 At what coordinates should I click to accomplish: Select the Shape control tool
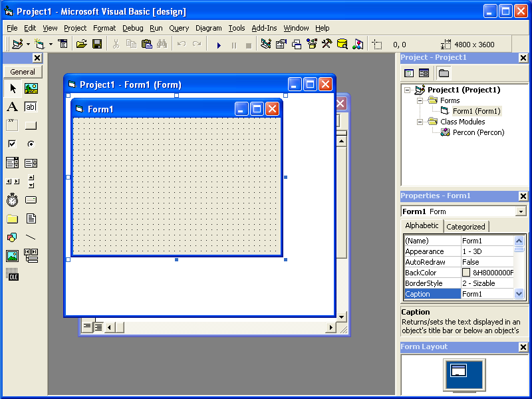pos(13,237)
